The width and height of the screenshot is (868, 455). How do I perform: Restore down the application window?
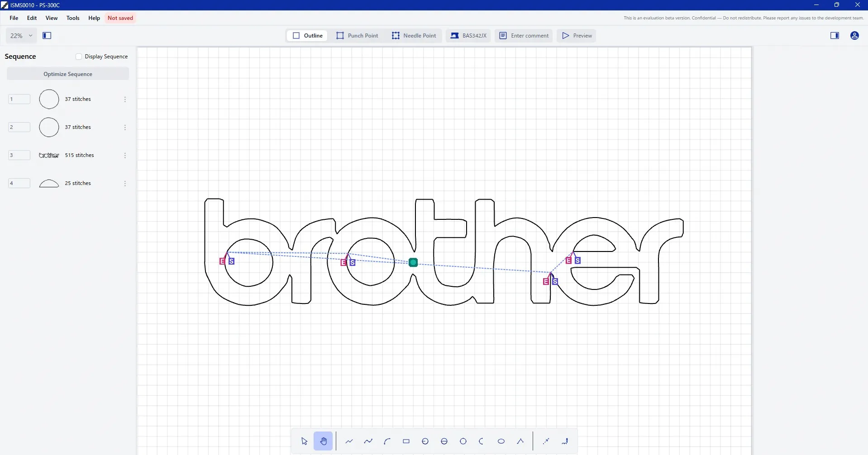coord(837,5)
